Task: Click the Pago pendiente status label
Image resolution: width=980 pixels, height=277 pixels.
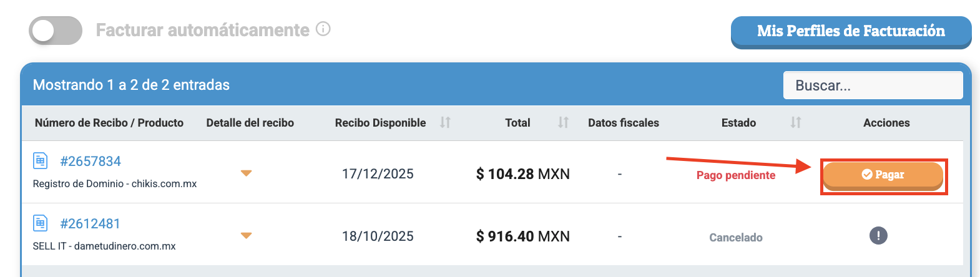Action: pyautogui.click(x=736, y=175)
